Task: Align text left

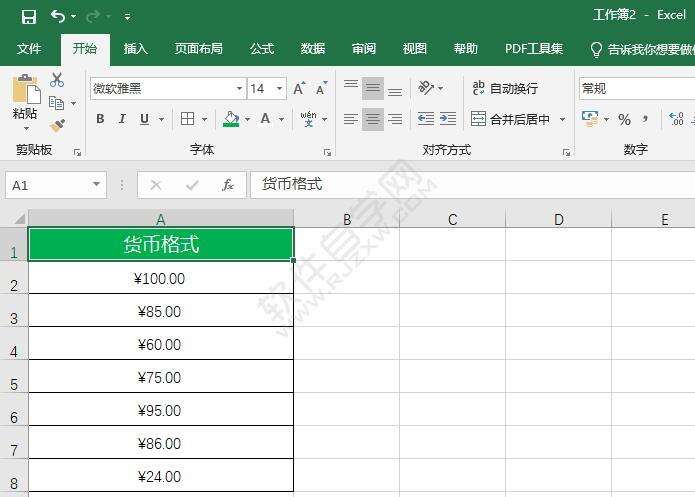Action: click(351, 119)
